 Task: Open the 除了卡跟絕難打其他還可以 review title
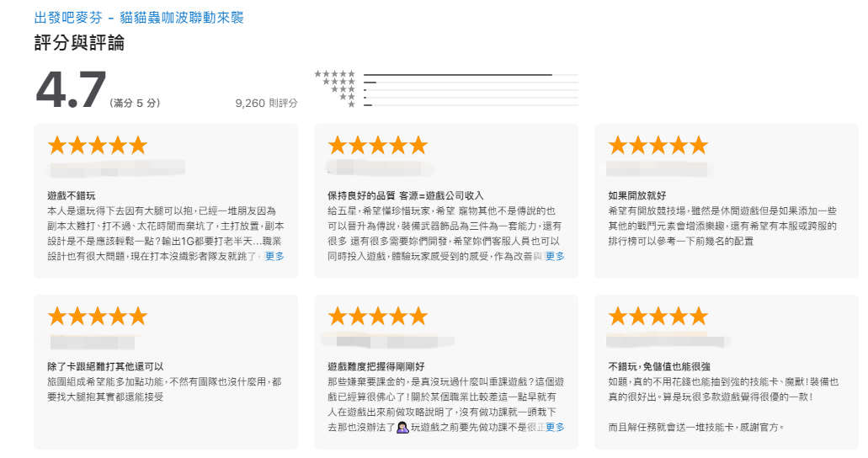105,366
